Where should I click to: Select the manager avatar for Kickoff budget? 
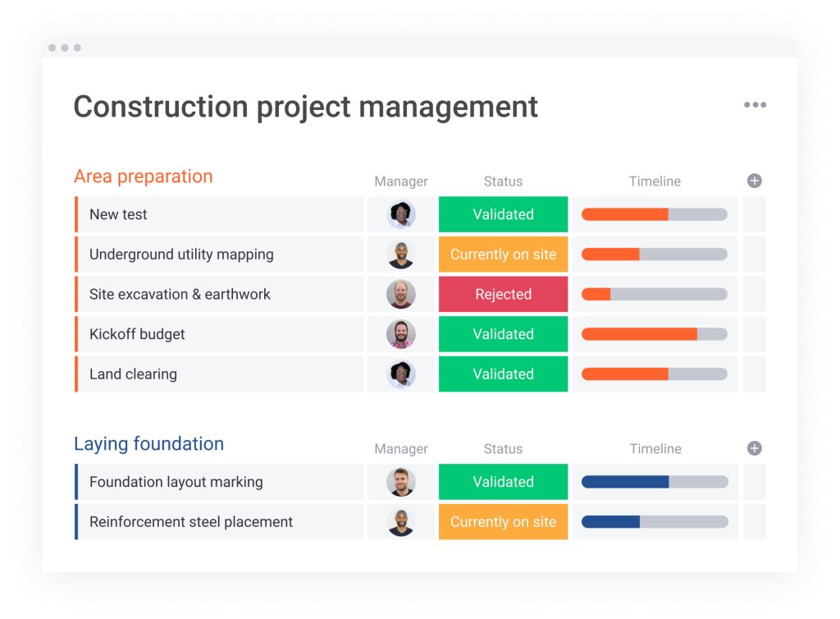400,334
